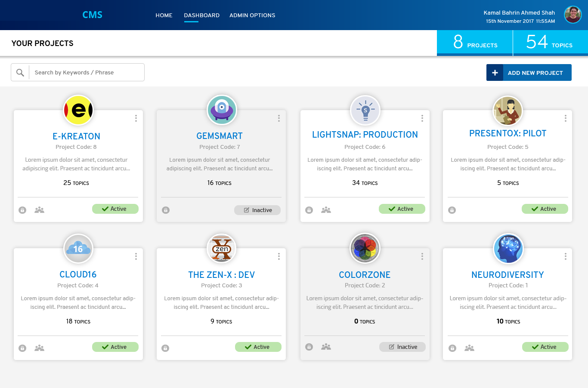Expand options menu on NEURODIVERSITY card
Screen dimensions: 588x388
[565, 256]
